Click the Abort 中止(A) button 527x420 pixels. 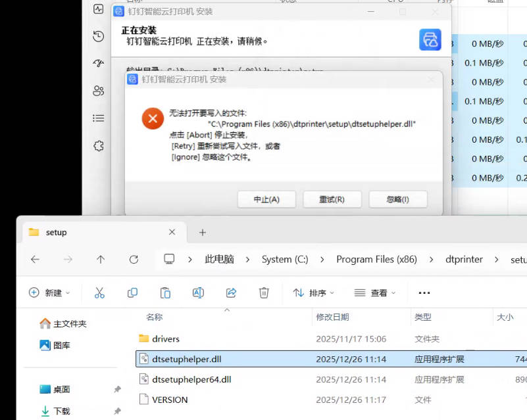pos(266,199)
